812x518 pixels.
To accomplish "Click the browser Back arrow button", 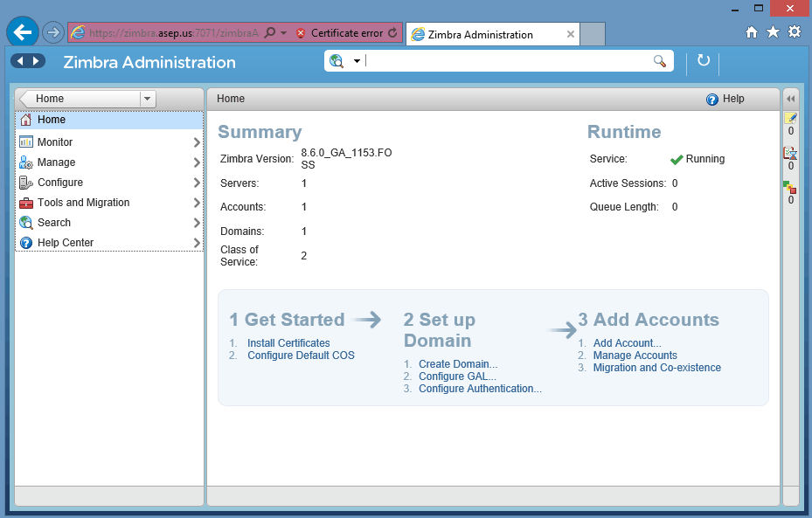I will [x=22, y=32].
